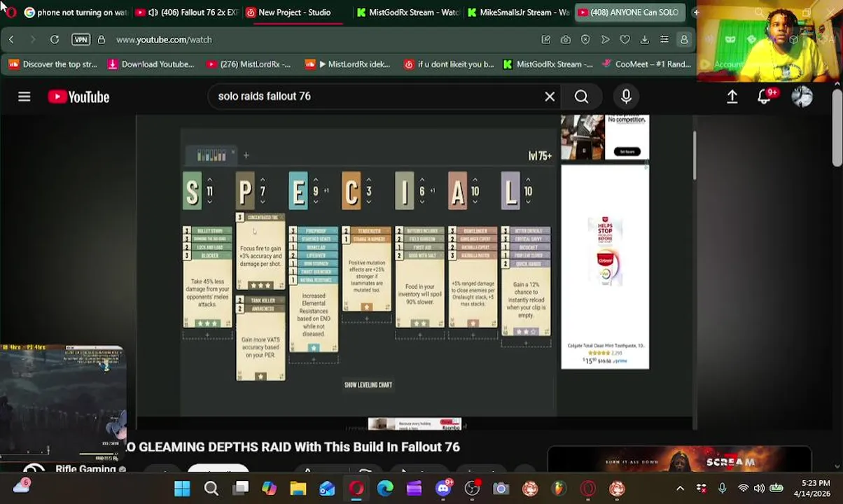Add a new build tab with plus

(246, 155)
